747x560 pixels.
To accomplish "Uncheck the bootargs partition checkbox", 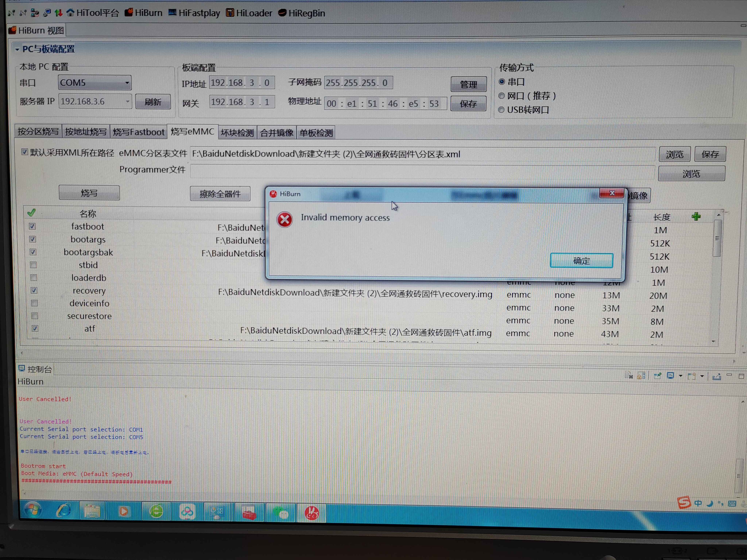I will pyautogui.click(x=32, y=239).
